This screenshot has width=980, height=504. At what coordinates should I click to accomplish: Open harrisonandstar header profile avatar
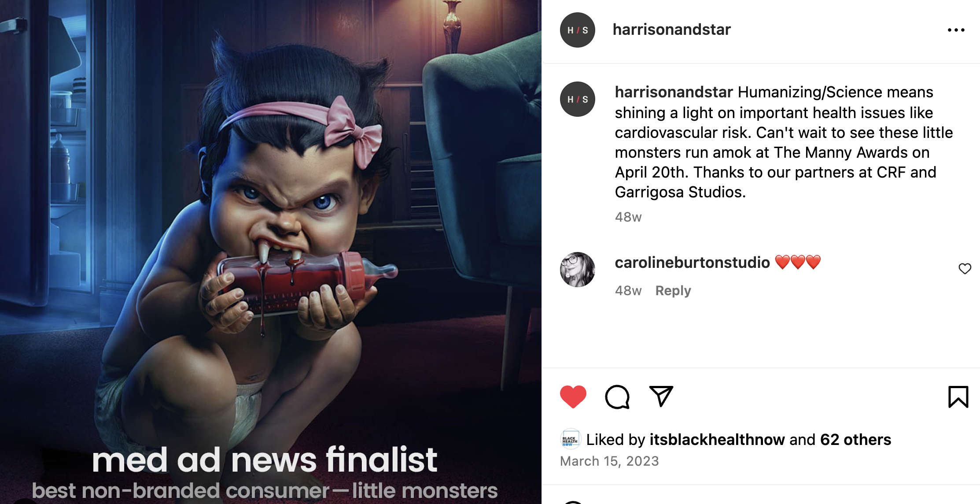(x=577, y=30)
